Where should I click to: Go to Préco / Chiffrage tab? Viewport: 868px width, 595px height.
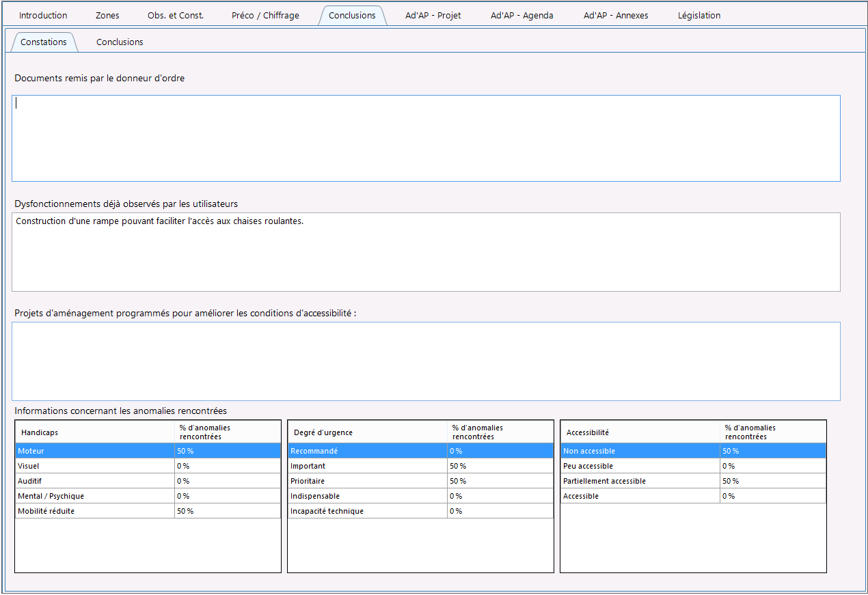pos(265,15)
